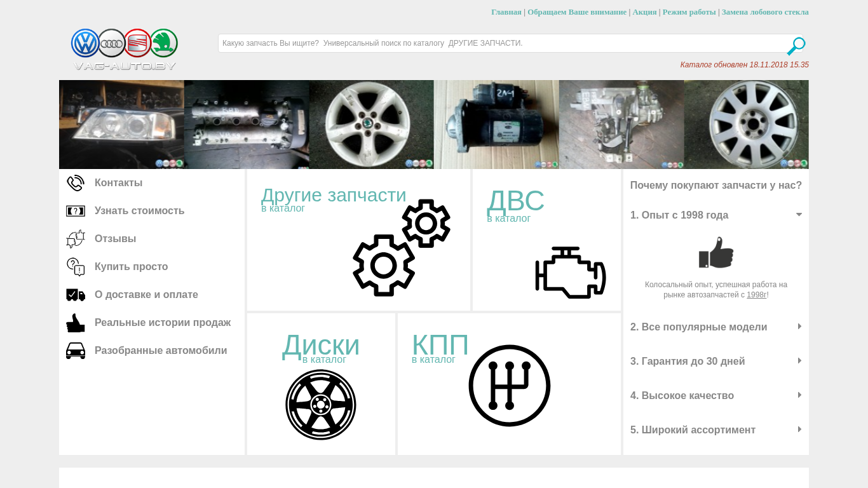This screenshot has width=868, height=488.
Task: Click the gearshift icon in КПП tile
Action: [510, 386]
